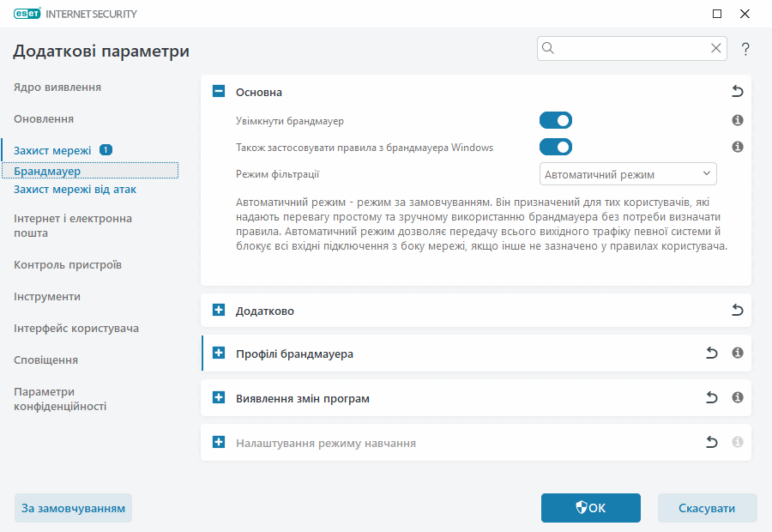Reset the "Основна" section to defaults
The height and width of the screenshot is (532, 772).
[x=737, y=92]
